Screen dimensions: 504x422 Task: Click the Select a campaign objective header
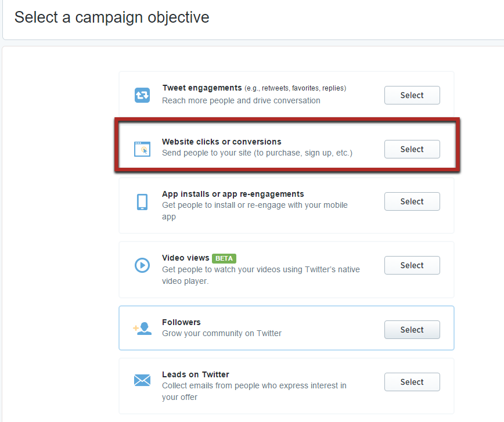pos(112,17)
